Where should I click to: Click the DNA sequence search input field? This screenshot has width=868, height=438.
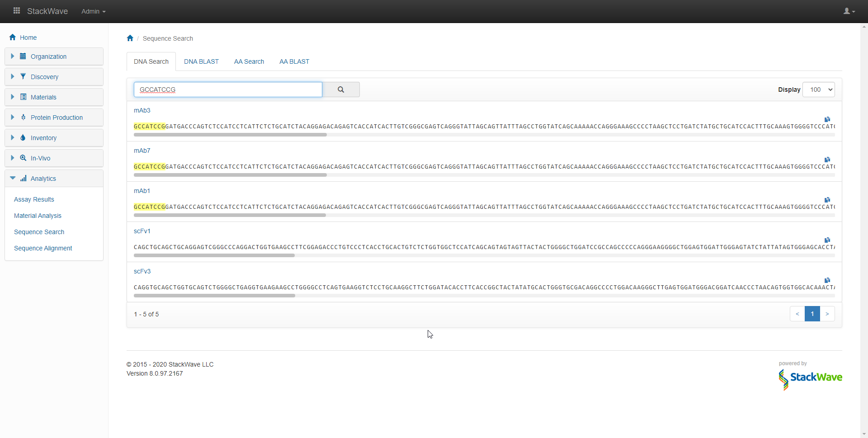228,89
